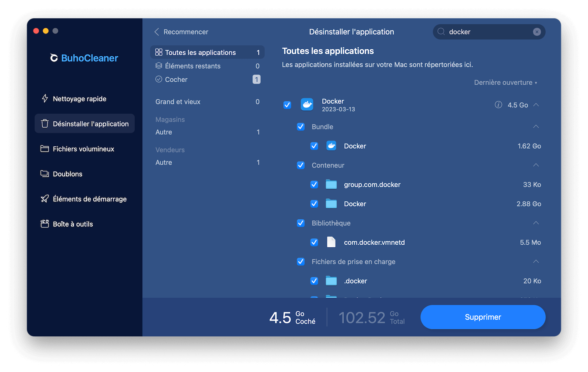
Task: Collapse the Conteneur group
Action: (x=536, y=165)
